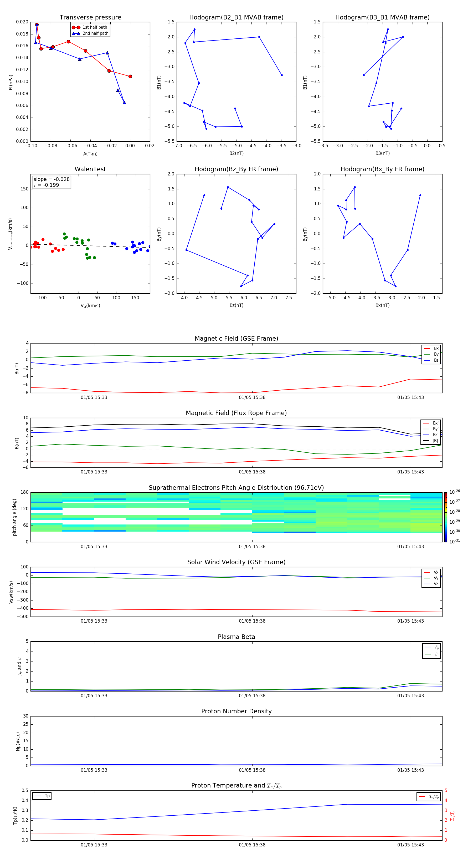
Task: Select the "r = -0.199" annotation
Action: [47, 185]
